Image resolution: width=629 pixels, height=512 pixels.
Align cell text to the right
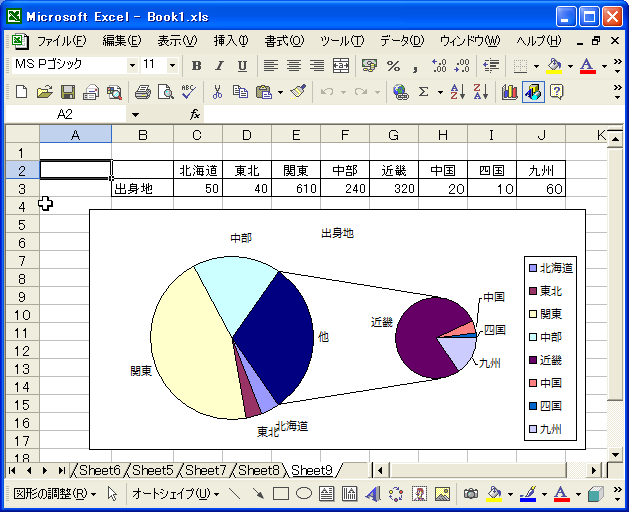[x=317, y=65]
